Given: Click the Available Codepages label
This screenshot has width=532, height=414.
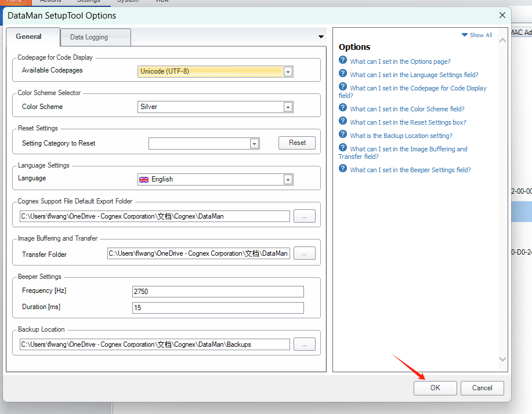Looking at the screenshot, I should (52, 70).
